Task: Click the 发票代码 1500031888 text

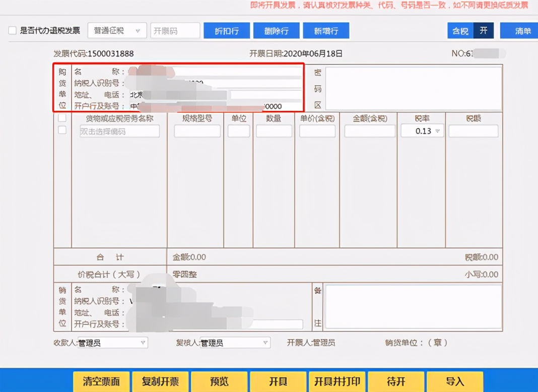Action: (x=94, y=53)
